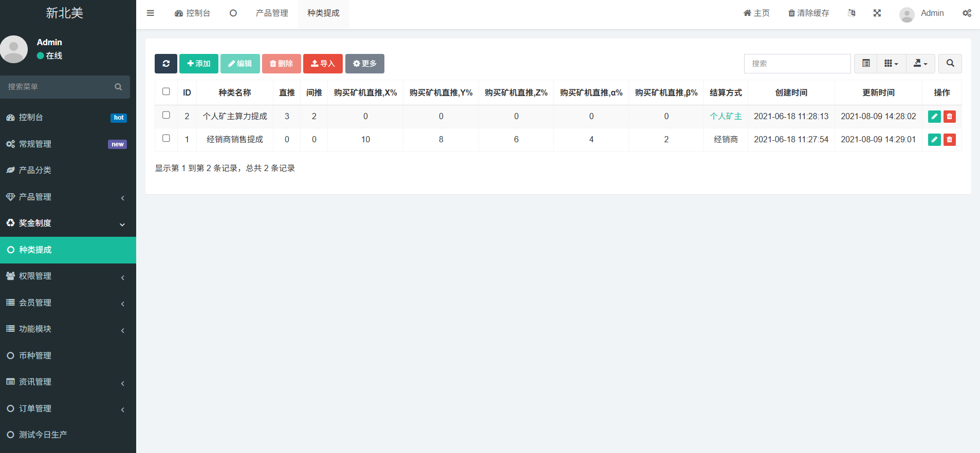The image size is (980, 453).
Task: Open the language switch icon
Action: coord(852,13)
